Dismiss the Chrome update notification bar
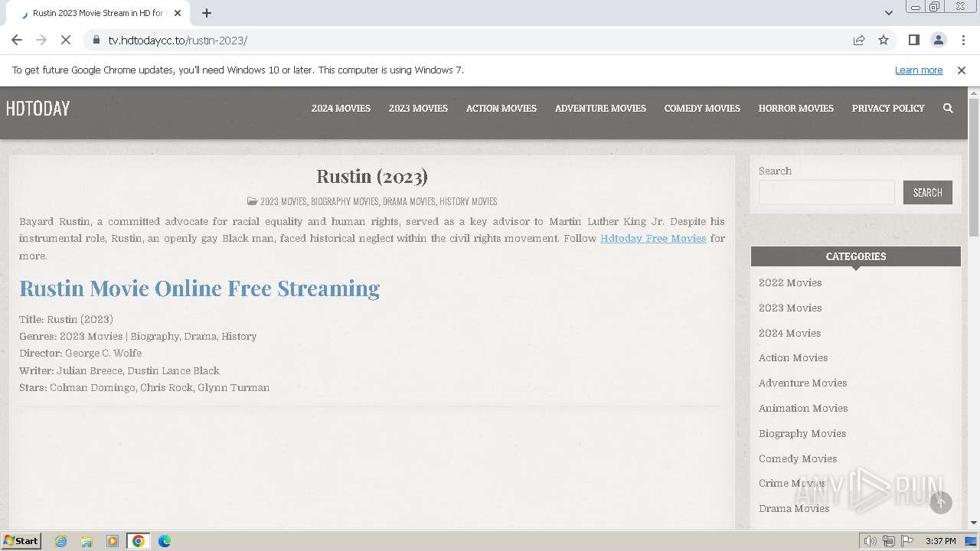 pyautogui.click(x=961, y=70)
